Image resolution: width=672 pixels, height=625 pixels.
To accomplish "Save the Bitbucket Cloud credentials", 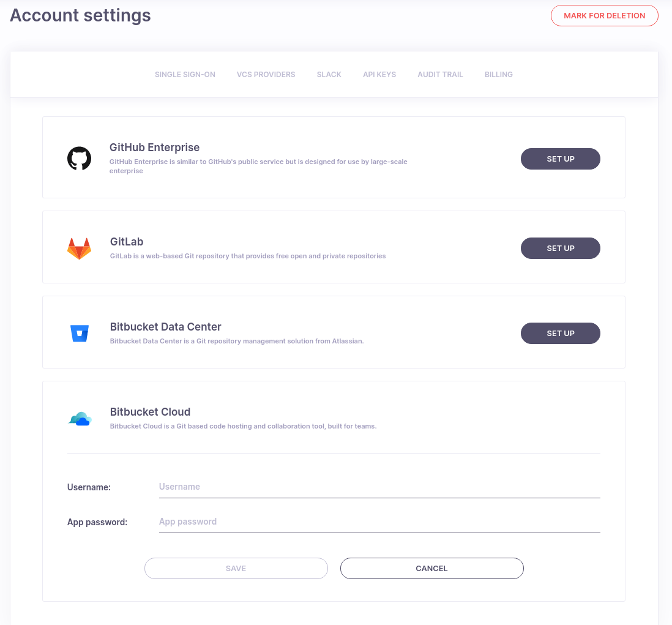I will 236,568.
